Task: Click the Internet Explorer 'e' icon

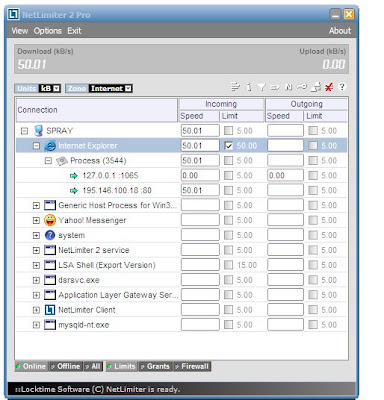Action: tap(50, 146)
